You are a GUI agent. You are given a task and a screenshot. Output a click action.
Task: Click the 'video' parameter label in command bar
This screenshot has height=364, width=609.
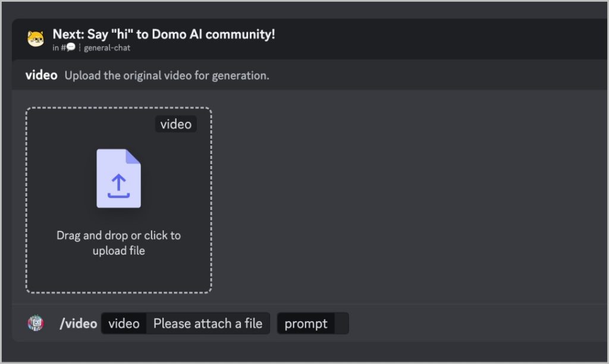click(x=124, y=323)
